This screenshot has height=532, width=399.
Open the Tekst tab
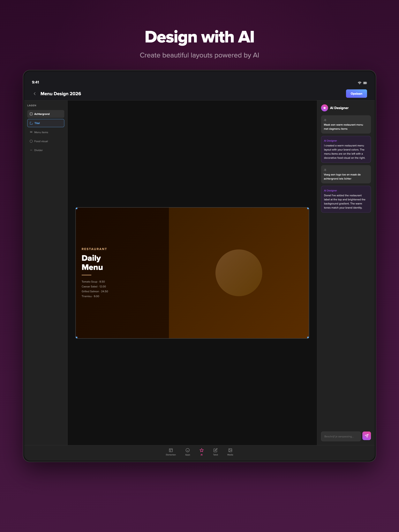pos(216,452)
